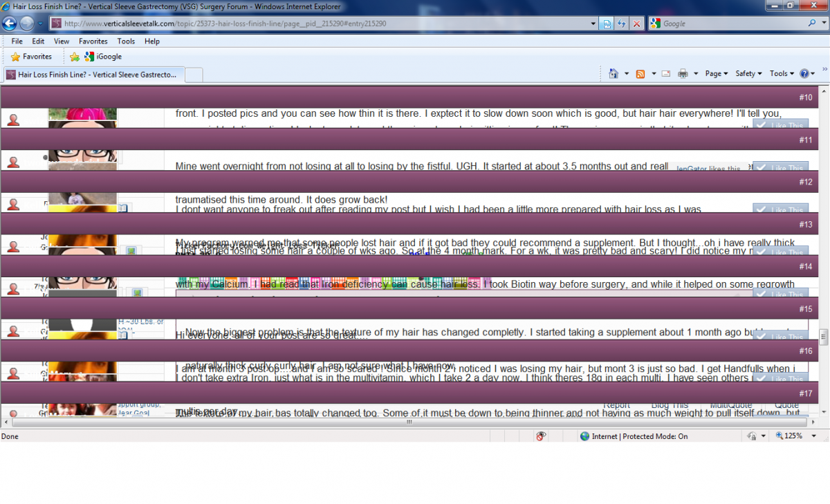
Task: Open the View menu
Action: point(62,41)
